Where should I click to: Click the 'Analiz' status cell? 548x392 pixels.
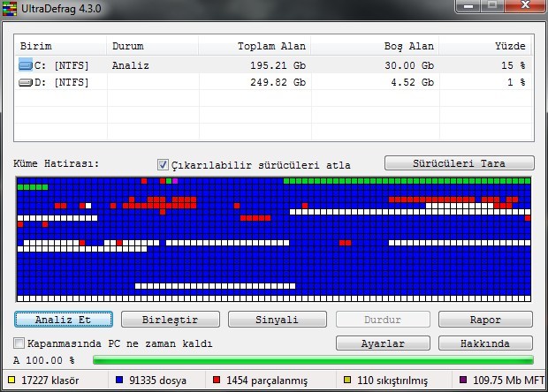pyautogui.click(x=130, y=65)
